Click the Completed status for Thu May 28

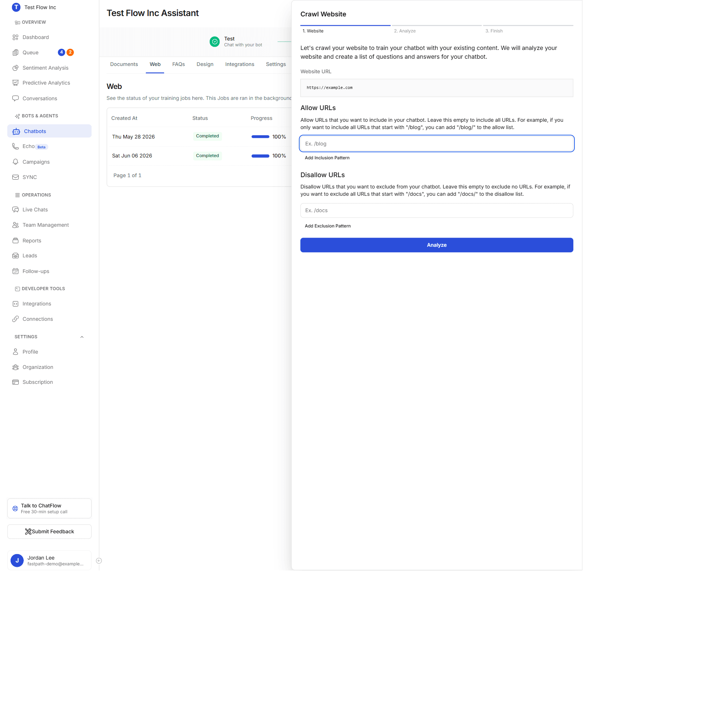pos(207,136)
